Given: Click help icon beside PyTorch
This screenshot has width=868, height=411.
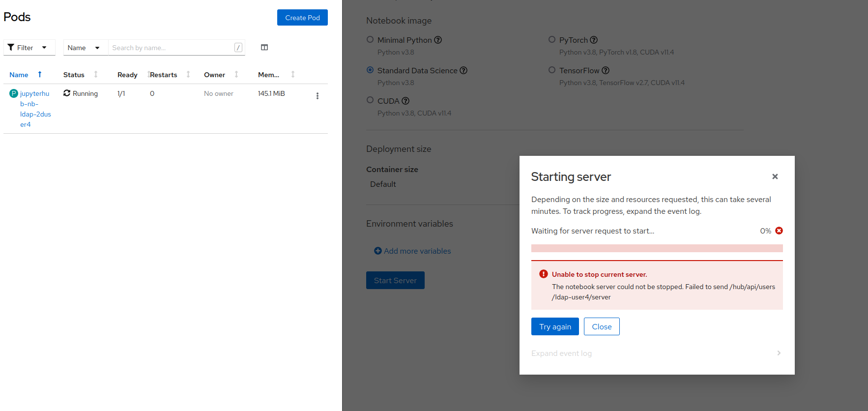Looking at the screenshot, I should 594,40.
